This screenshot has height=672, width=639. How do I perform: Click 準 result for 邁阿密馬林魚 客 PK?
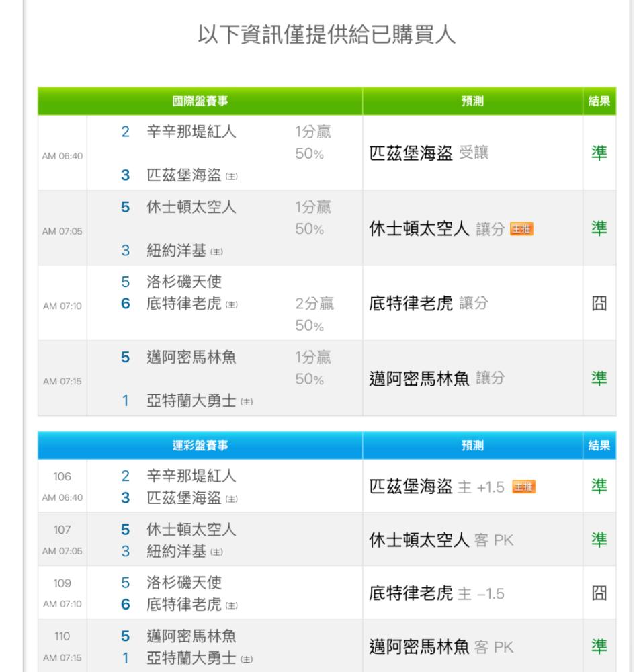point(599,646)
